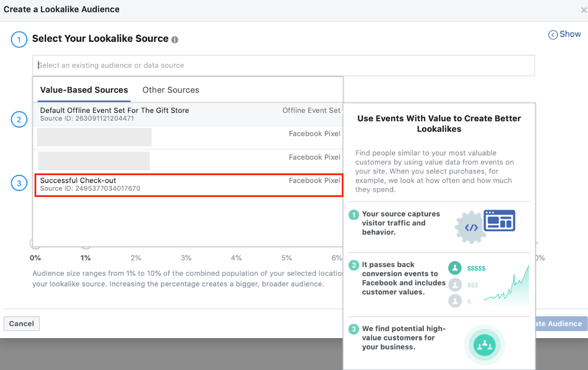This screenshot has width=588, height=370.
Task: Click the Show arrow circle icon
Action: (553, 35)
